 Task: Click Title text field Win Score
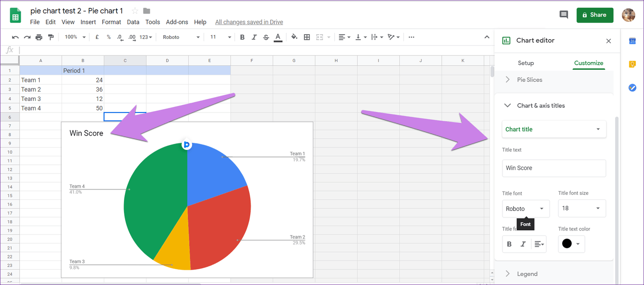554,168
